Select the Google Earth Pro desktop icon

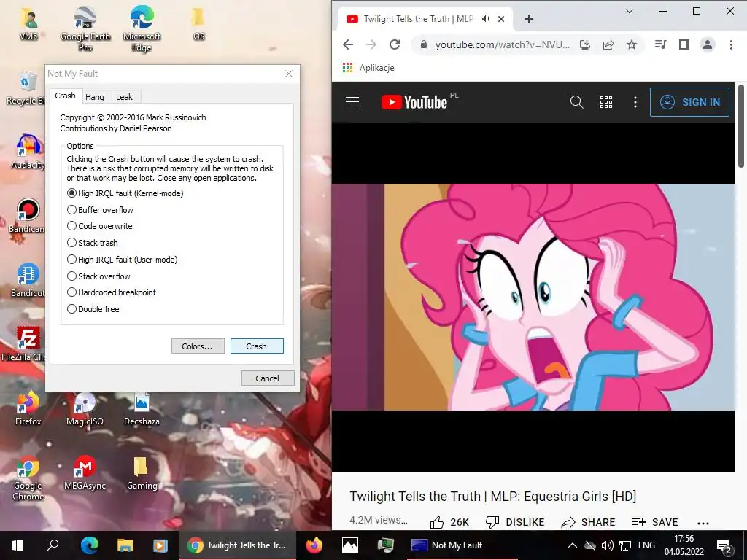pos(85,29)
